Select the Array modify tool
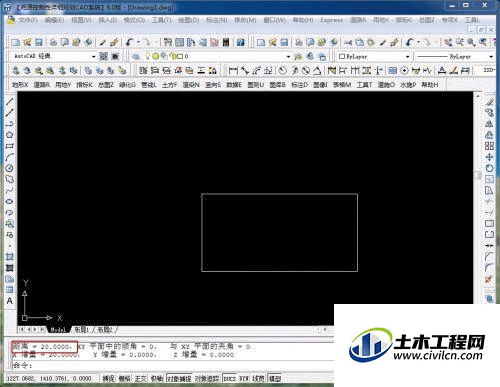Image resolution: width=500 pixels, height=387 pixels. click(489, 146)
